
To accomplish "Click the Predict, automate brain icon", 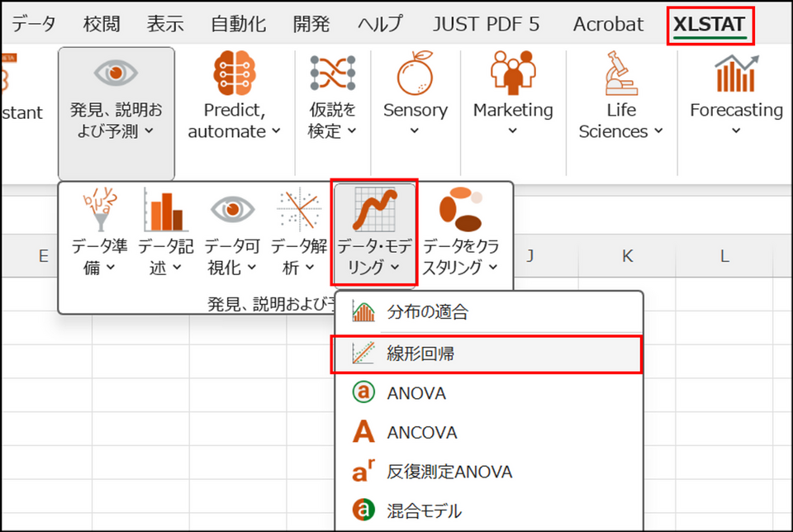I will (234, 74).
